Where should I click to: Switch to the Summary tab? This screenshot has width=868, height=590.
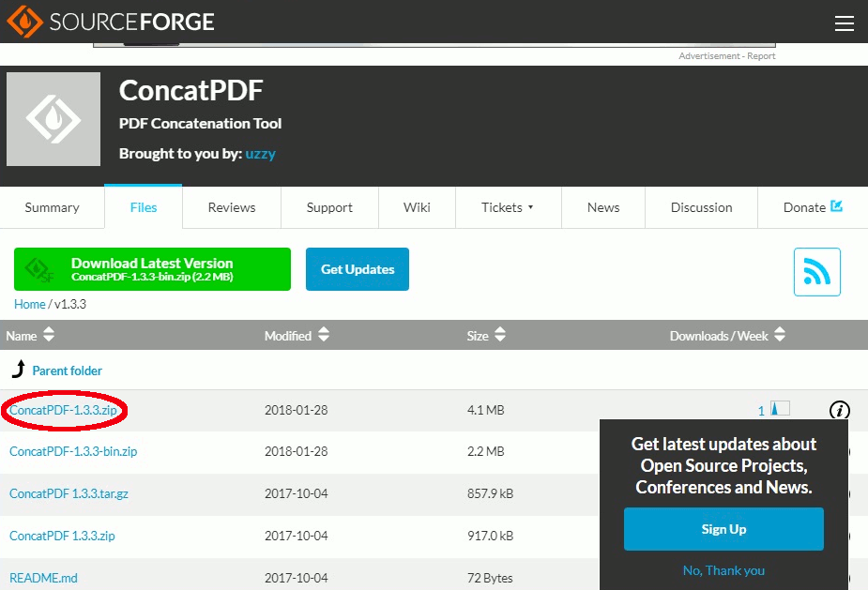coord(52,207)
